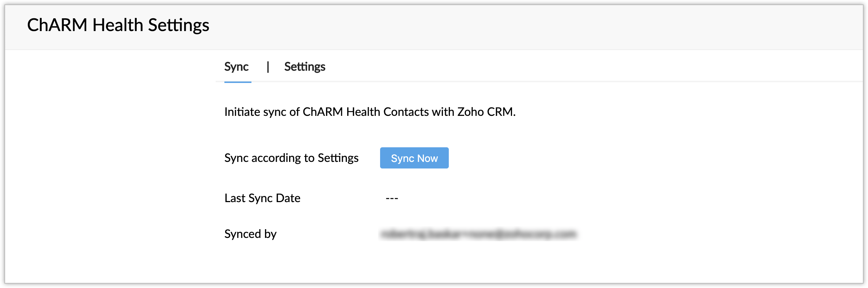Click the 'Synced by' label
The height and width of the screenshot is (288, 868).
coord(250,234)
